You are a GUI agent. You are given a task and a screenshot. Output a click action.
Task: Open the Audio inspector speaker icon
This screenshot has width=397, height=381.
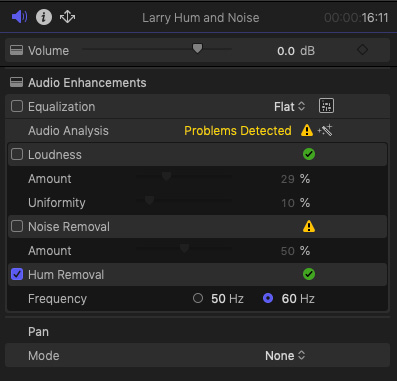coord(19,16)
